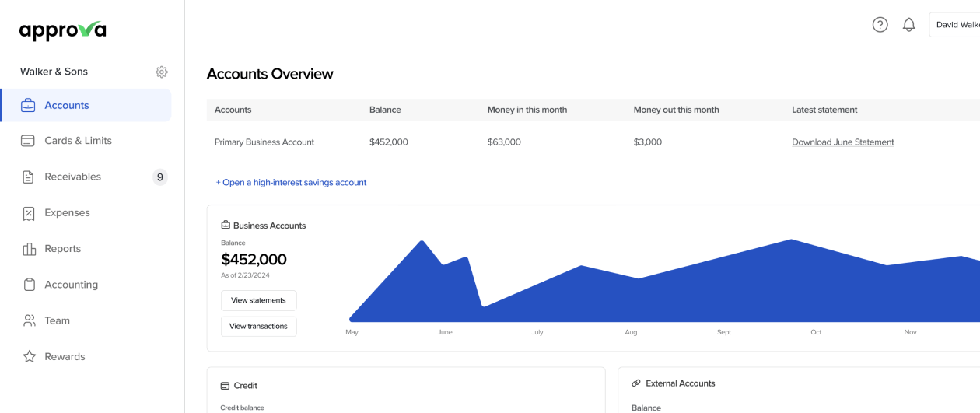Open the notifications bell
The image size is (980, 413).
coord(908,25)
